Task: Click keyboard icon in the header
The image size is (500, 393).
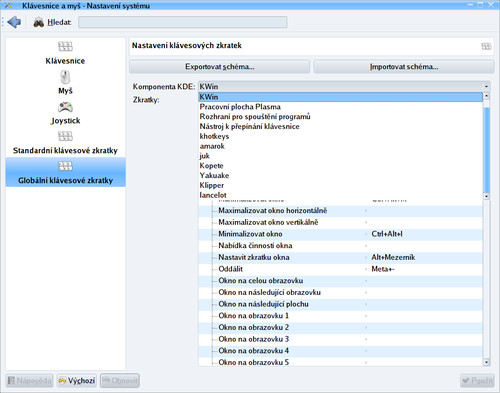Action: 486,46
